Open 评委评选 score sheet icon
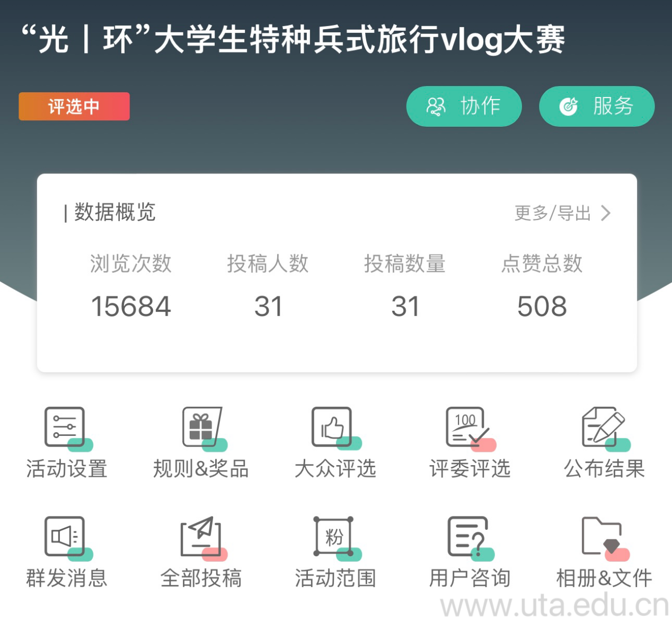 [468, 427]
